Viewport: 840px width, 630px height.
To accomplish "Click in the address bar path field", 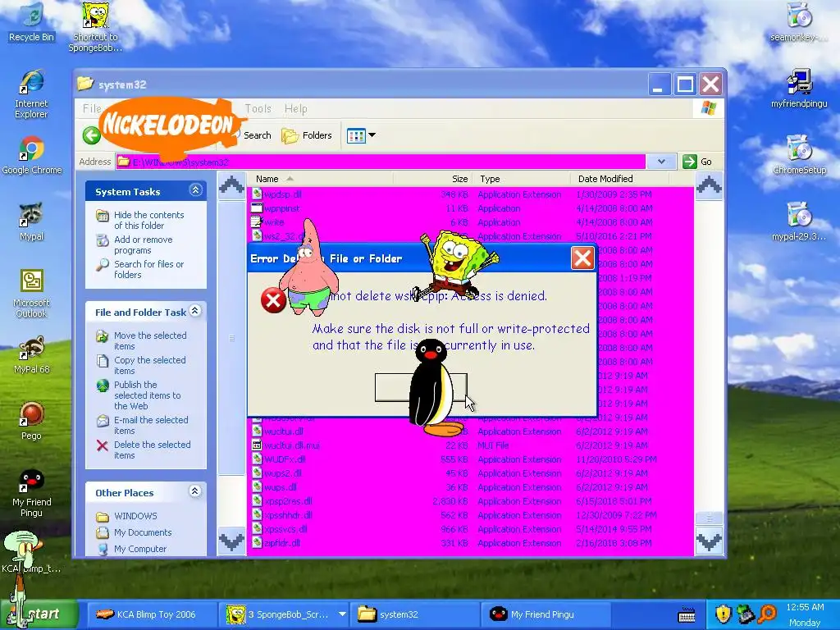I will click(x=381, y=162).
